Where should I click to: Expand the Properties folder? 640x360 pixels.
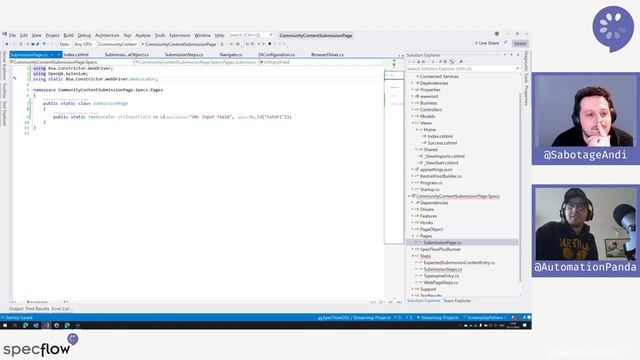click(412, 89)
